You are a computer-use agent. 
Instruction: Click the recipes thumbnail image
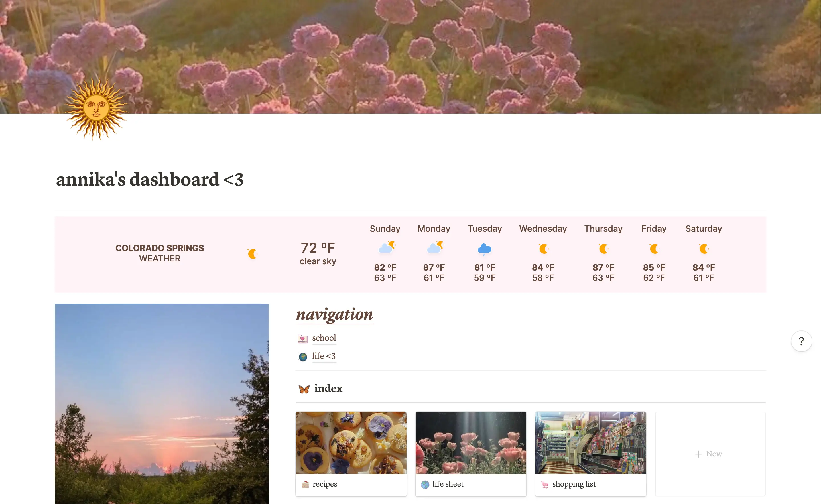pyautogui.click(x=351, y=442)
